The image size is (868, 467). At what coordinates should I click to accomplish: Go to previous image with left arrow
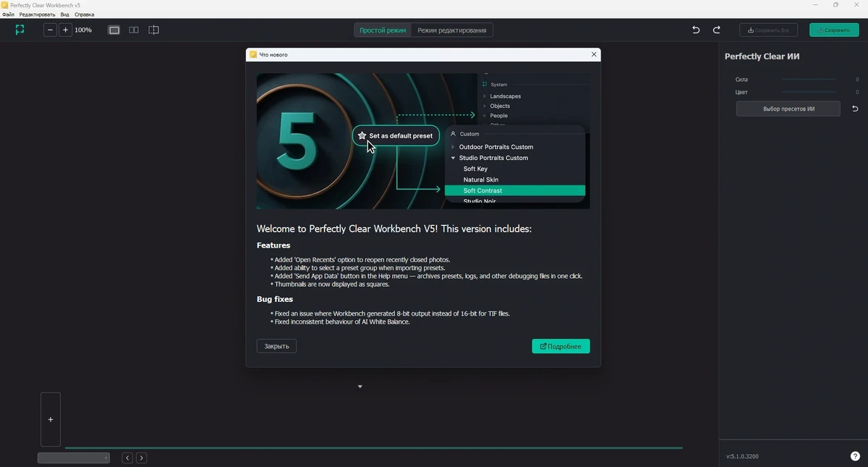pos(127,458)
